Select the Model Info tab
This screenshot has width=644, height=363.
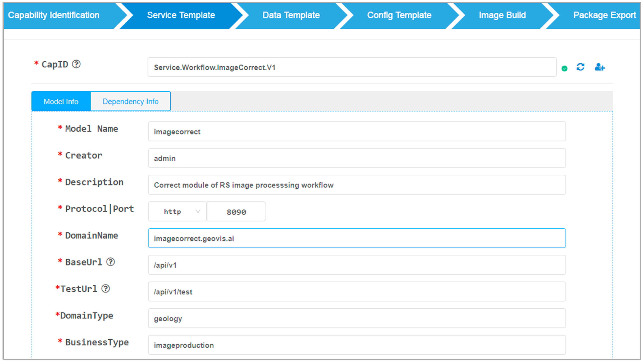tap(61, 101)
